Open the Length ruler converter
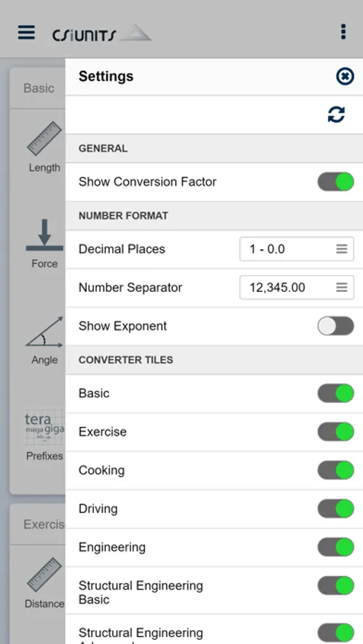 point(44,147)
